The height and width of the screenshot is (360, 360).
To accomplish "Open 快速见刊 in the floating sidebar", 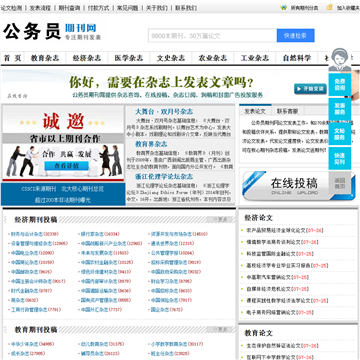I will tap(339, 159).
